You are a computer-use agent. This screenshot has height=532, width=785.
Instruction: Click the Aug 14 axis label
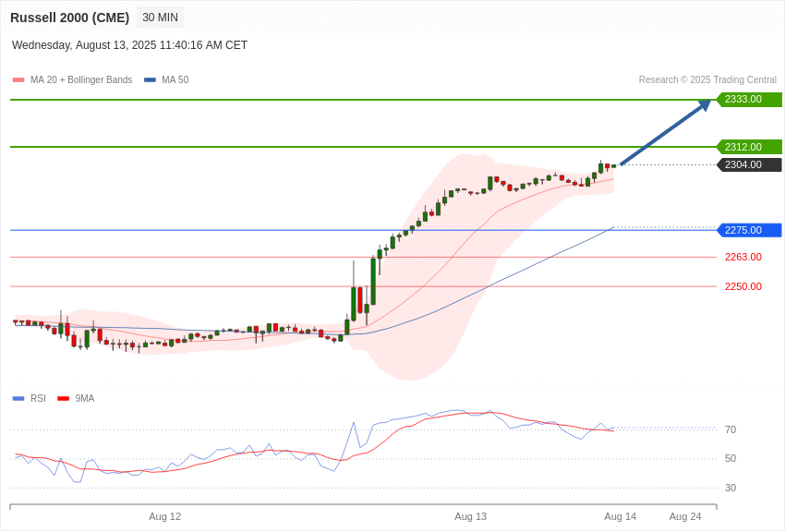point(621,516)
